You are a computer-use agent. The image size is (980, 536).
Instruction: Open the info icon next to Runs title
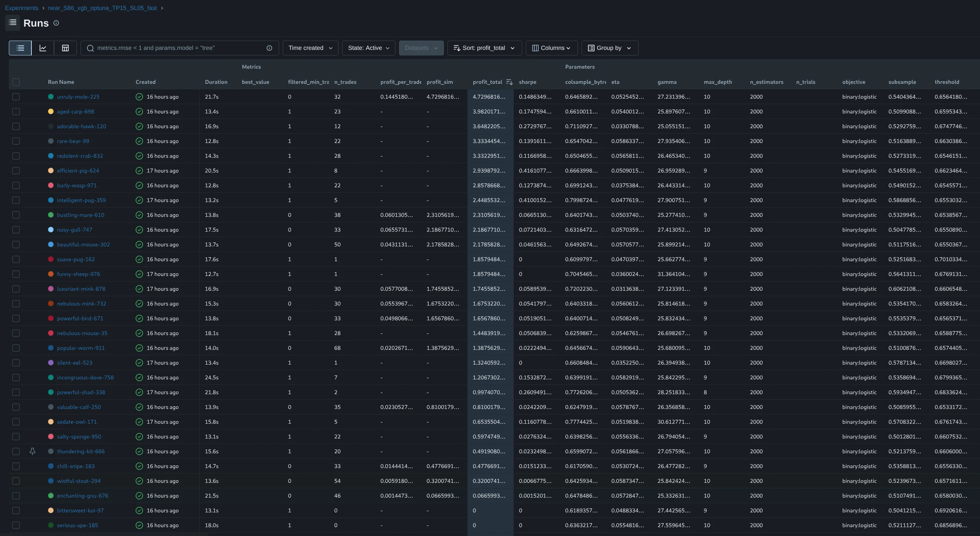56,23
